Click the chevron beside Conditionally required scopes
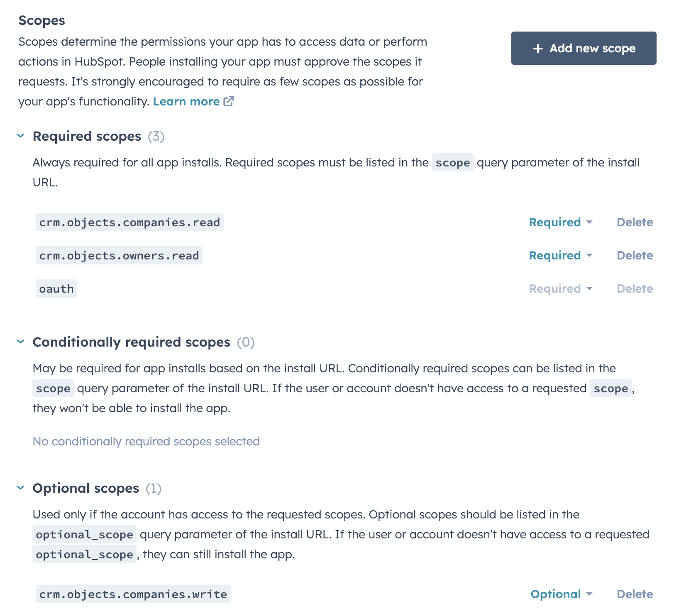Viewport: 674px width, 616px height. tap(20, 342)
